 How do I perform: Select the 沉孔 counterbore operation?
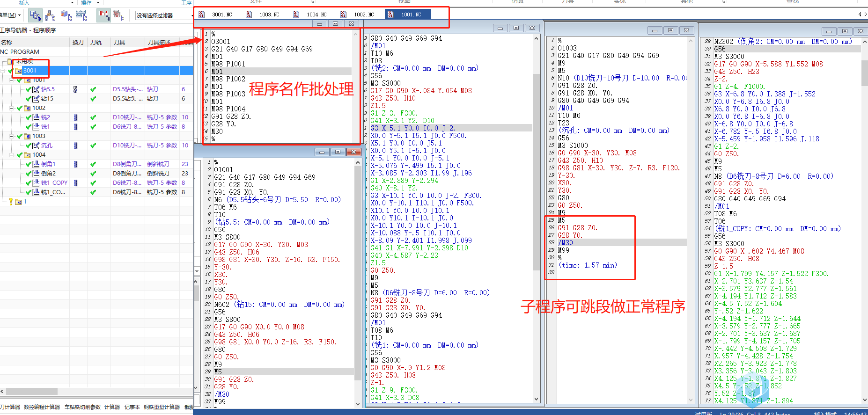tap(46, 146)
